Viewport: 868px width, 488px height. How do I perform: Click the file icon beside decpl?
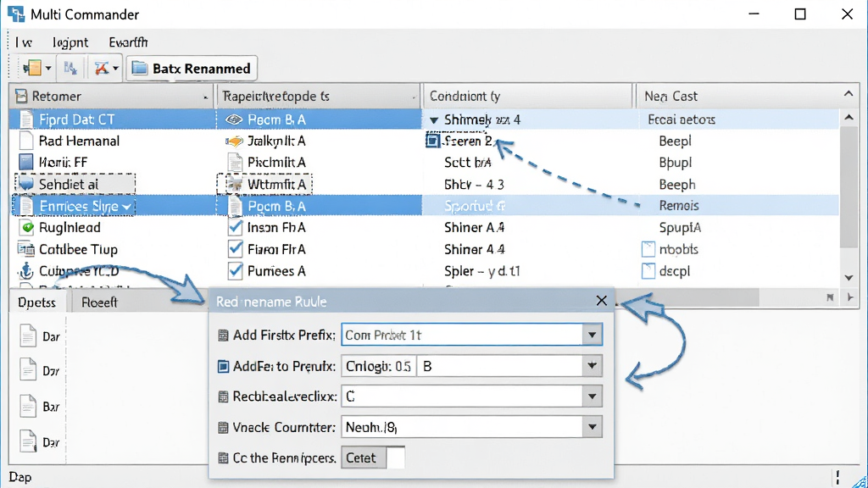(x=648, y=270)
